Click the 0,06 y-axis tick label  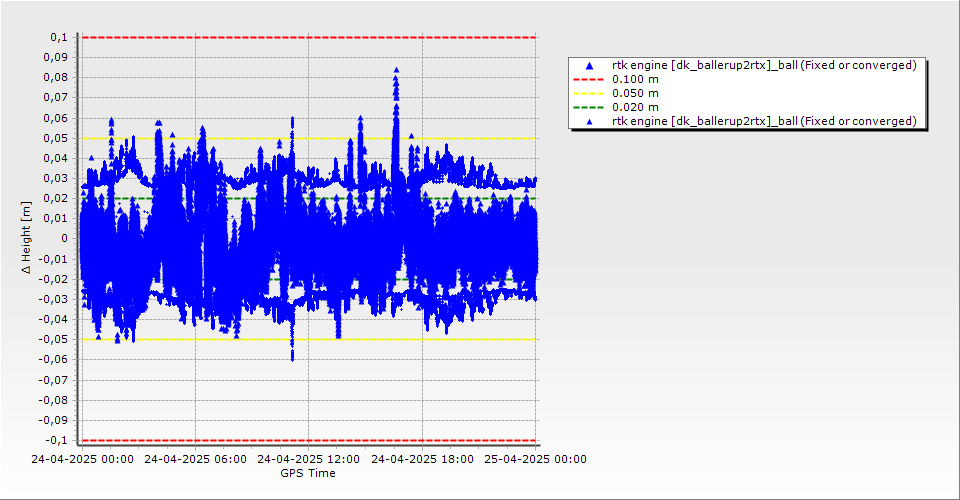(56, 118)
